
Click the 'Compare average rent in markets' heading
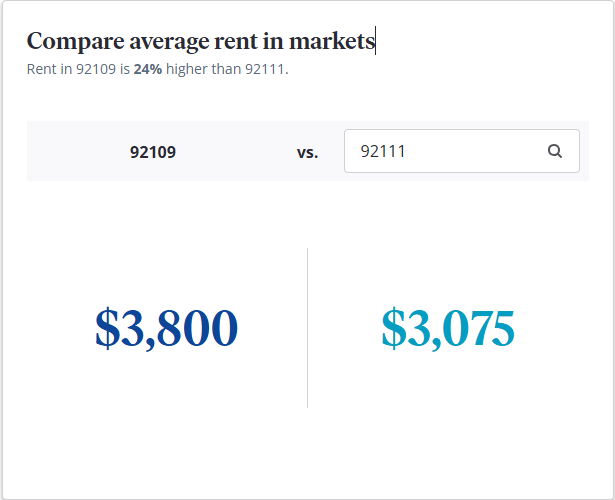tap(200, 41)
